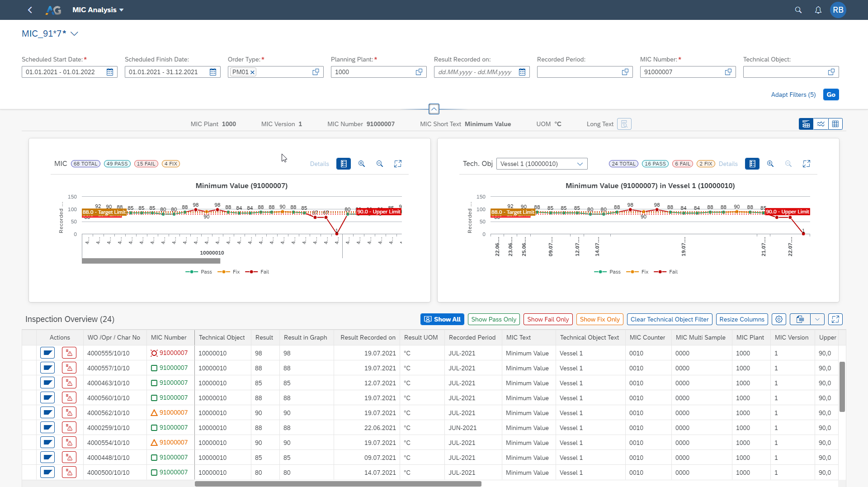Open the notifications bell
The width and height of the screenshot is (868, 487).
click(x=818, y=10)
